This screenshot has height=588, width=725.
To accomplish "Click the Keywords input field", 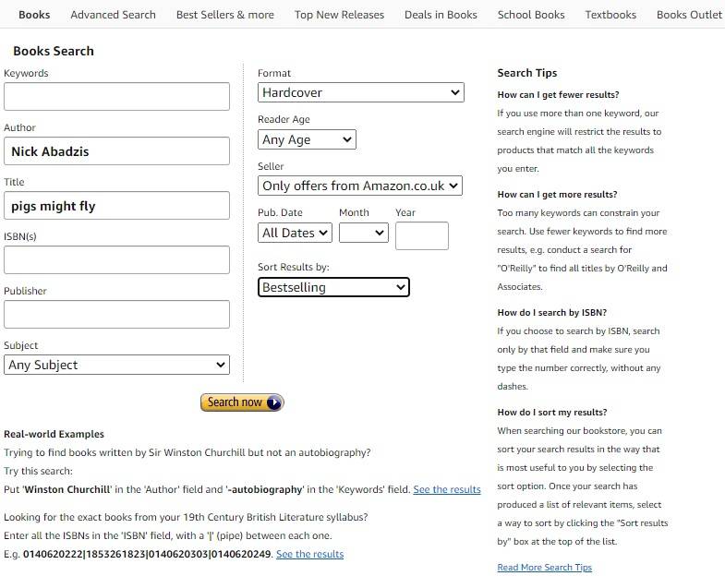I will pyautogui.click(x=116, y=97).
